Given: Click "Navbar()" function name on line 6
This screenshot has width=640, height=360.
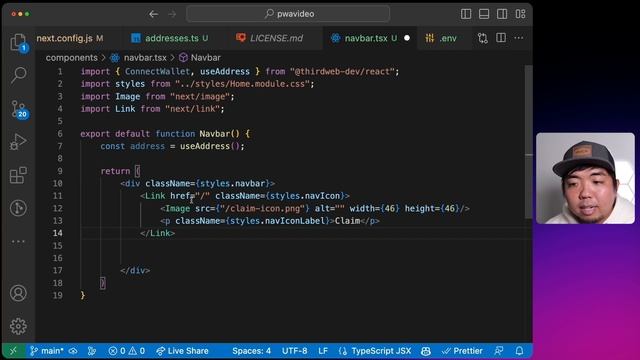Looking at the screenshot, I should click(x=219, y=133).
